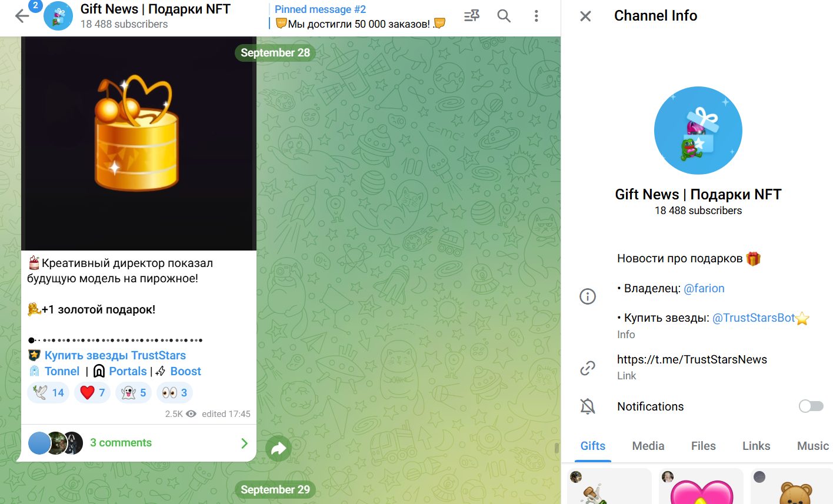833x504 pixels.
Task: Click the TrustStars shield emoji icon
Action: 34,355
